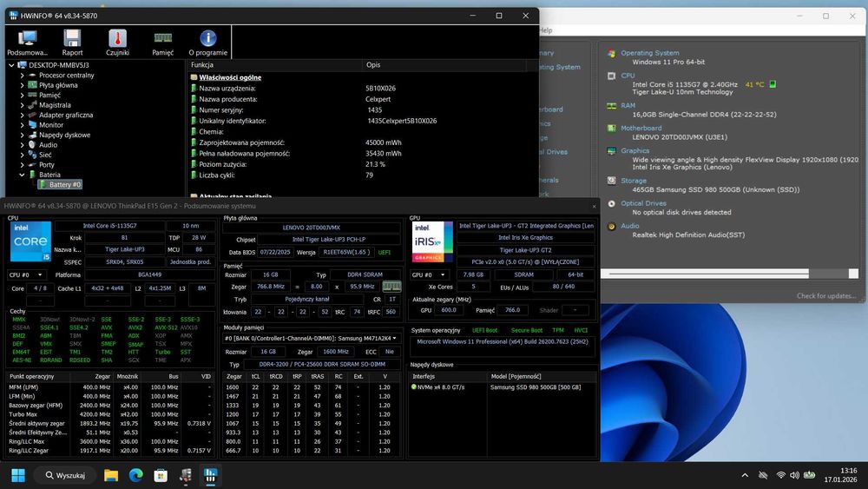868x489 pixels.
Task: Click the Raport toolbar icon
Action: [72, 43]
